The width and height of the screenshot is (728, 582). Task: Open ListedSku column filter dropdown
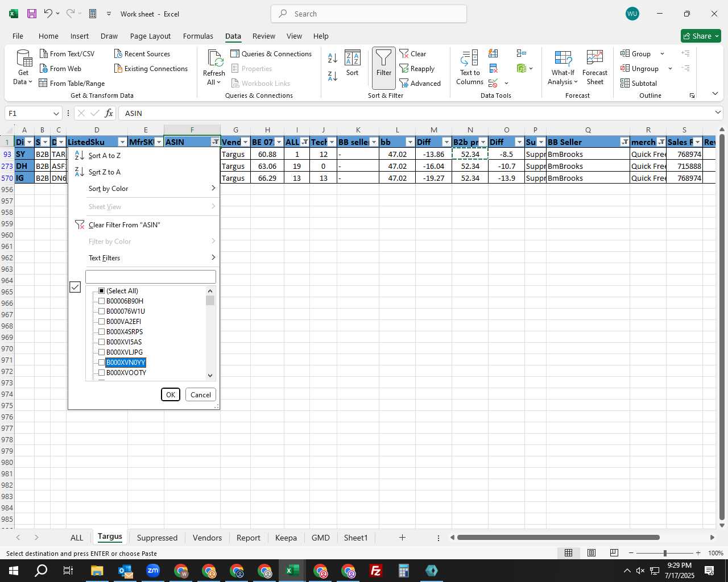[x=122, y=142]
